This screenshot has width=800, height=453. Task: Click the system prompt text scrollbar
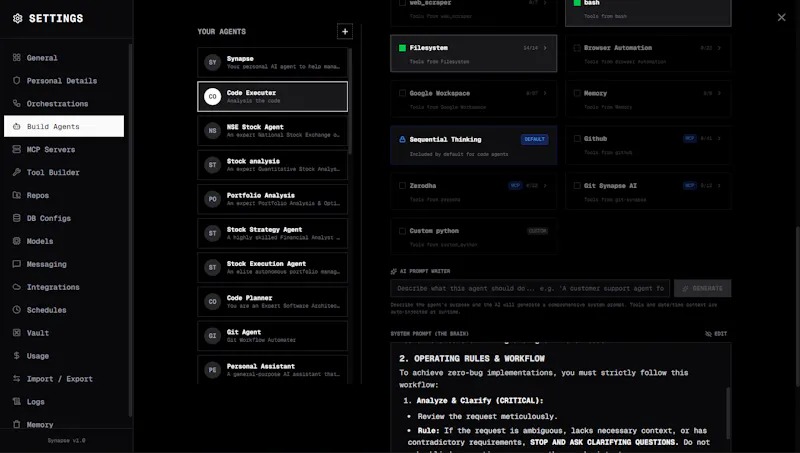coord(728,412)
